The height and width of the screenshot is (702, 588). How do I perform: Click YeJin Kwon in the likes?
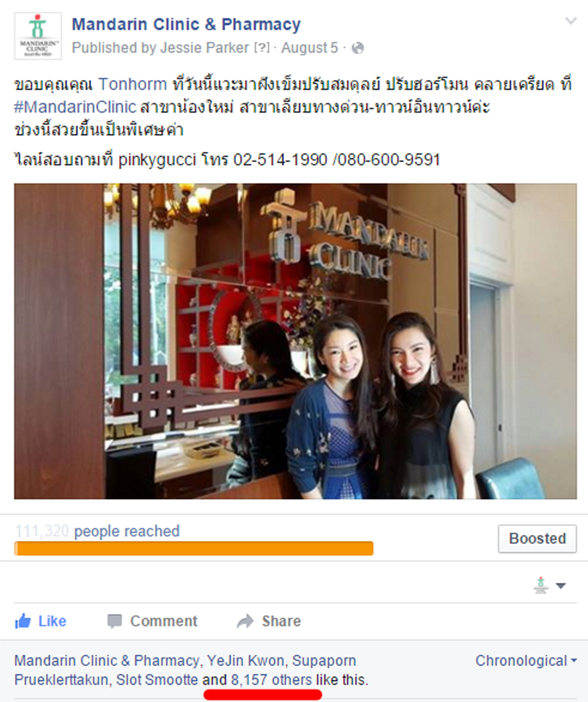(x=246, y=661)
